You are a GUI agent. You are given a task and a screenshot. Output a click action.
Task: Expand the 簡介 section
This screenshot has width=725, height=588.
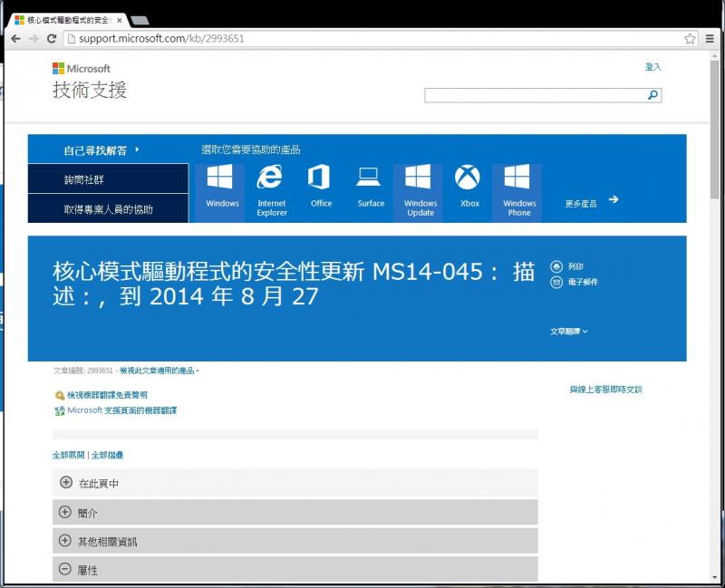[x=65, y=512]
